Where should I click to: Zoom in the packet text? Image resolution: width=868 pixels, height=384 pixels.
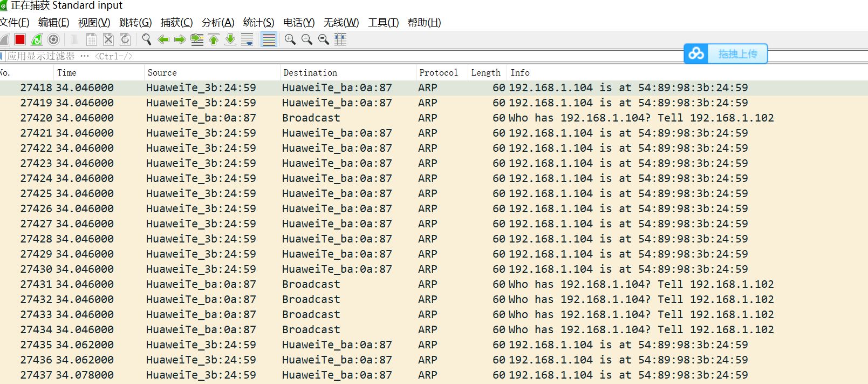point(290,39)
